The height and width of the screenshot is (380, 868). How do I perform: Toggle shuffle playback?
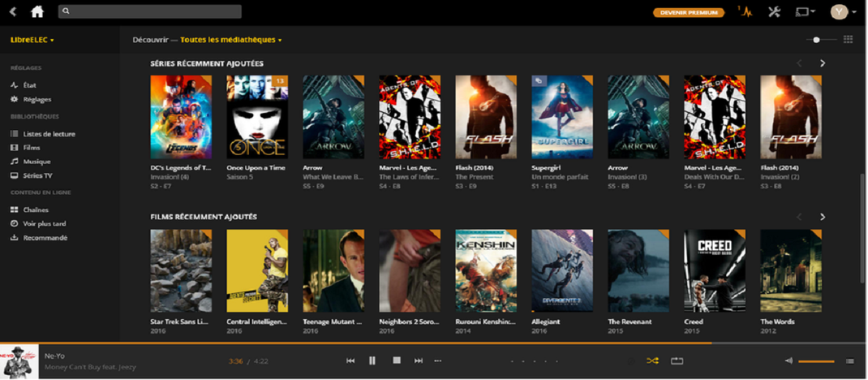point(651,361)
